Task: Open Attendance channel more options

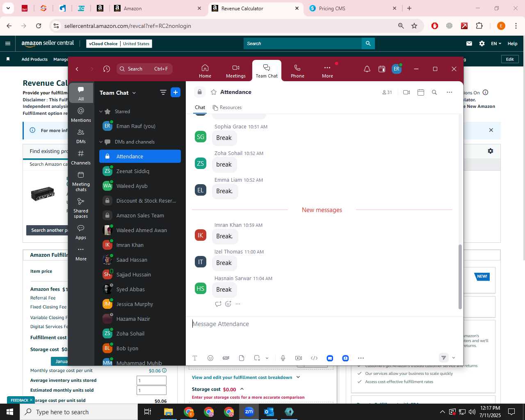Action: pyautogui.click(x=450, y=92)
